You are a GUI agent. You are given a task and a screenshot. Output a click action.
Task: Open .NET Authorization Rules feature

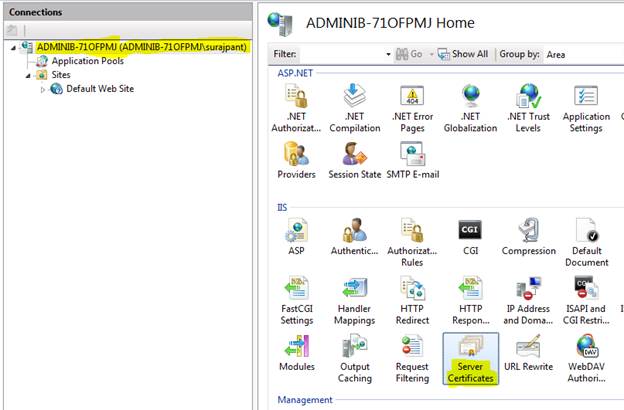tap(296, 108)
